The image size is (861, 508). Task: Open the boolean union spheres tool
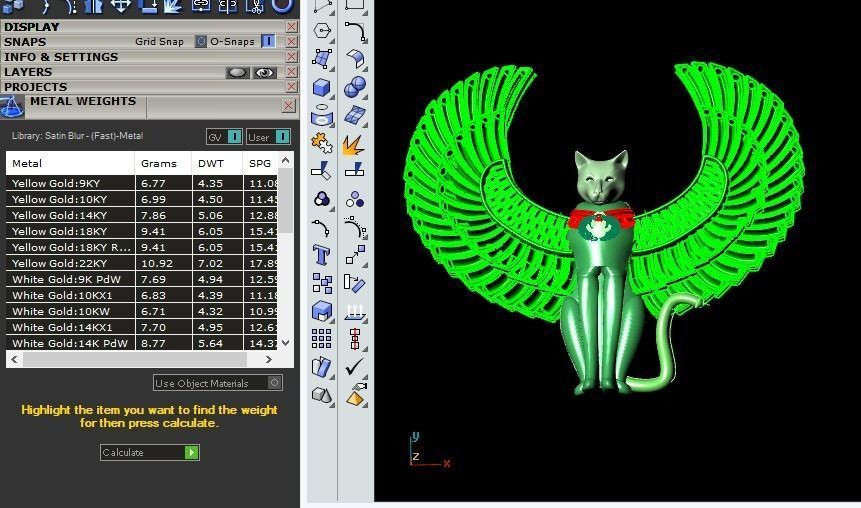point(355,87)
